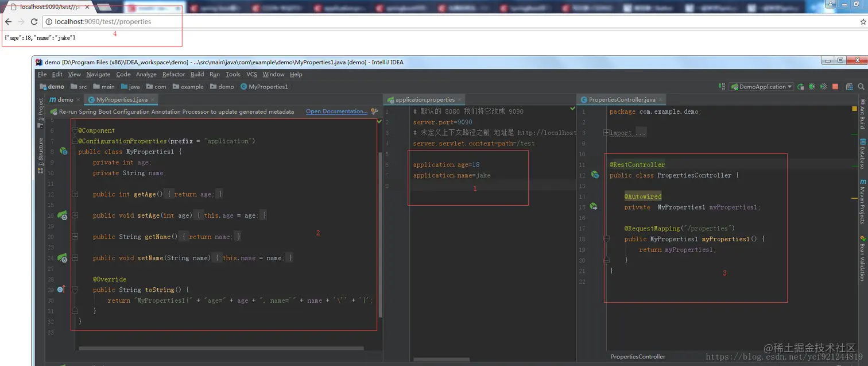Collapse myProperties1 method in PropertiesController
868x366 pixels.
(x=607, y=239)
